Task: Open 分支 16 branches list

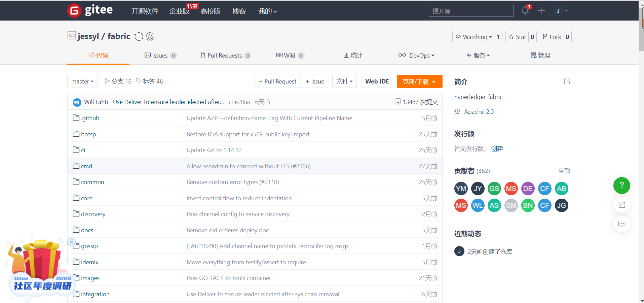Action: [x=118, y=81]
